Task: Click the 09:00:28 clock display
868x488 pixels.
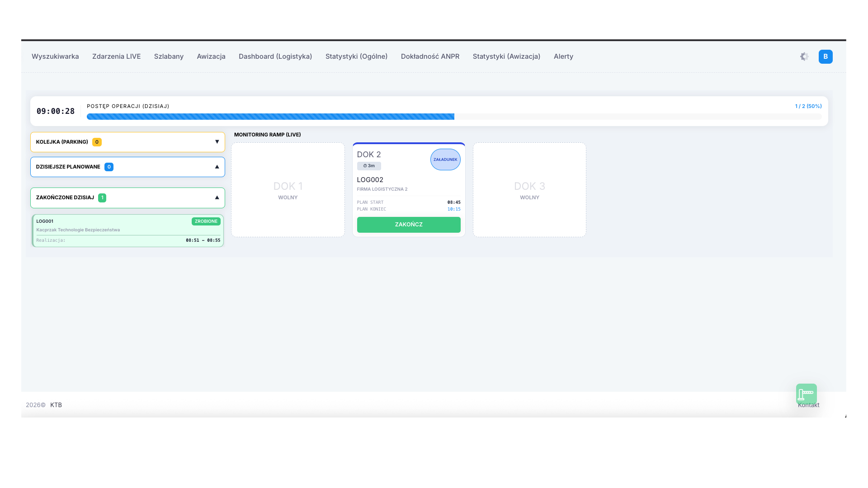Action: pos(56,111)
